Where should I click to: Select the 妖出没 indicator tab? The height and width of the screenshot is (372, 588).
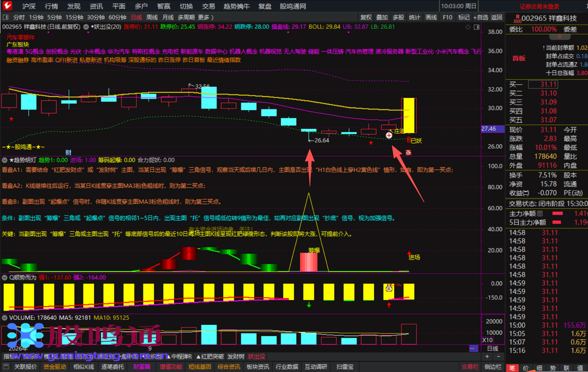(x=257, y=357)
